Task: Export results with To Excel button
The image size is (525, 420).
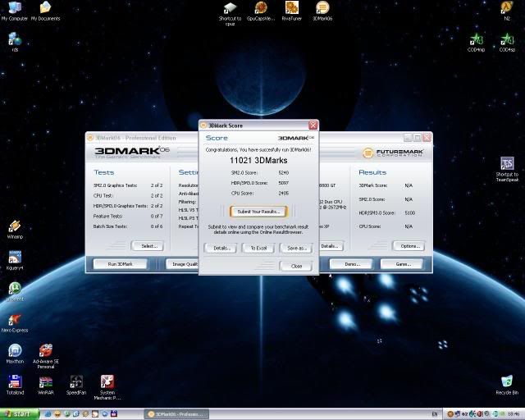Action: (258, 248)
